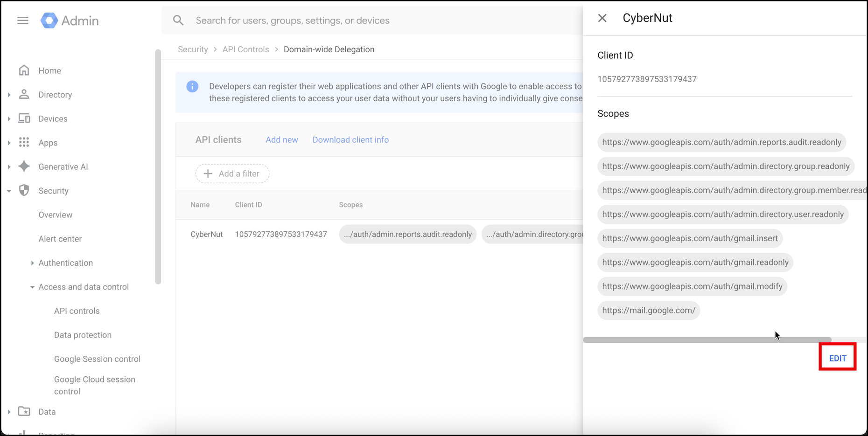Collapse Access and data control arrow
The width and height of the screenshot is (868, 436).
(x=32, y=287)
